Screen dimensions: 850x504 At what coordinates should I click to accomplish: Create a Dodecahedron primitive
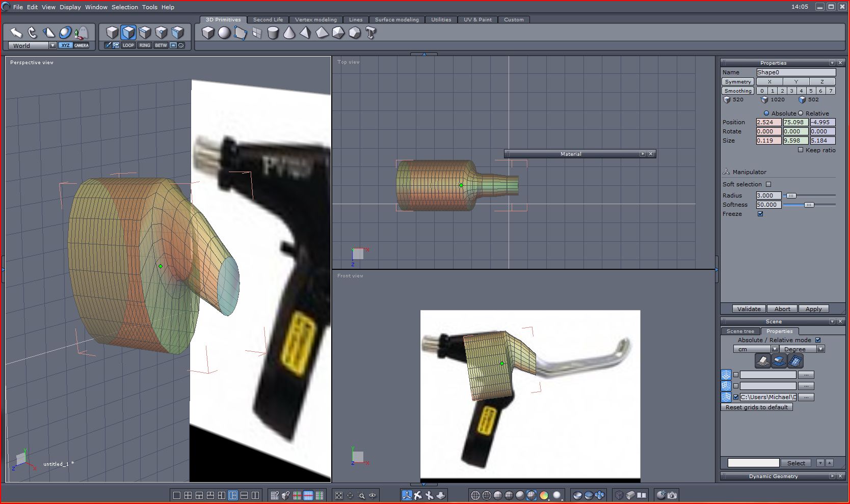355,33
